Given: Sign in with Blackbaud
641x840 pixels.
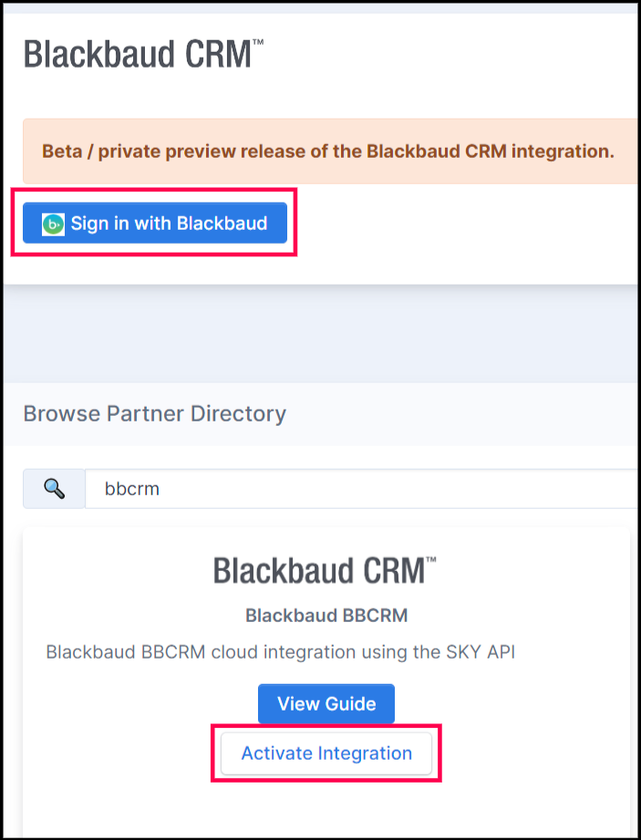Looking at the screenshot, I should [154, 223].
